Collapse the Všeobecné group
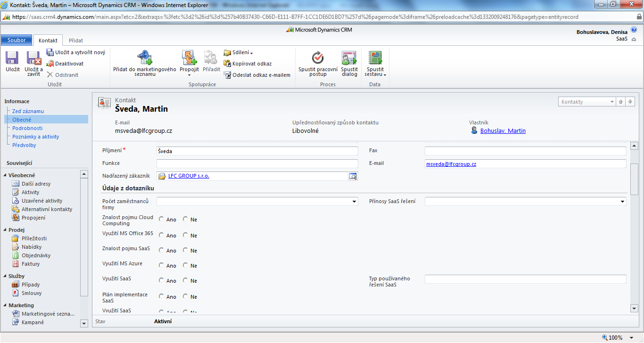This screenshot has height=343, width=644. (x=5, y=175)
